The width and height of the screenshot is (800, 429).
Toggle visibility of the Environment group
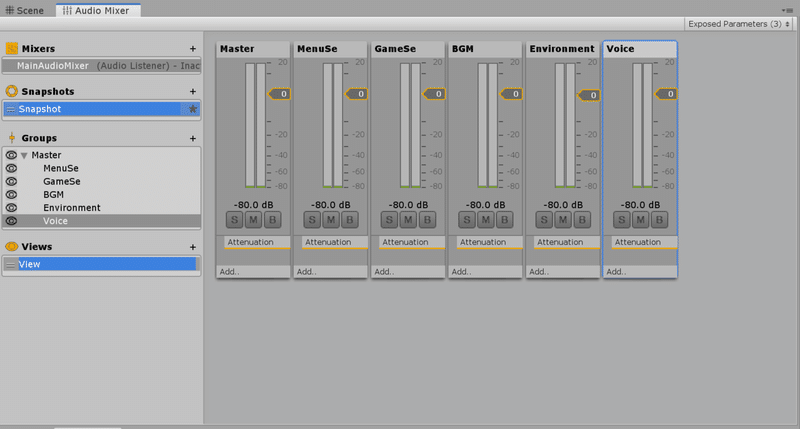[x=11, y=208]
